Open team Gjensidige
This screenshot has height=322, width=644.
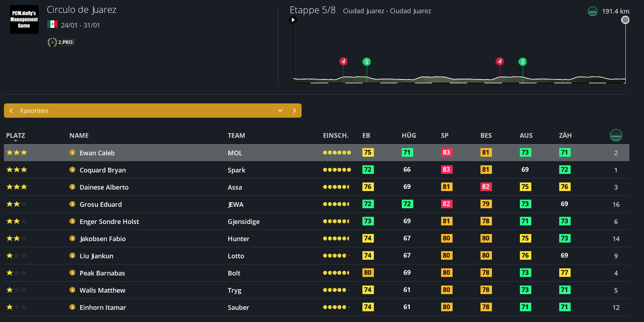pyautogui.click(x=243, y=221)
